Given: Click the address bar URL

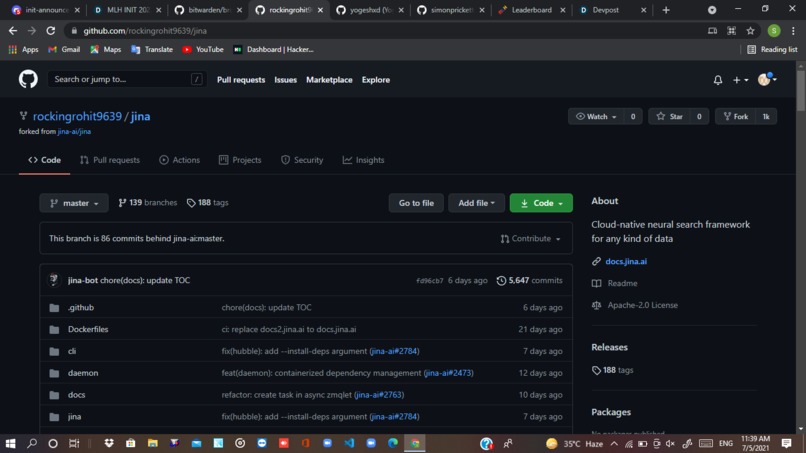Looking at the screenshot, I should coord(145,31).
